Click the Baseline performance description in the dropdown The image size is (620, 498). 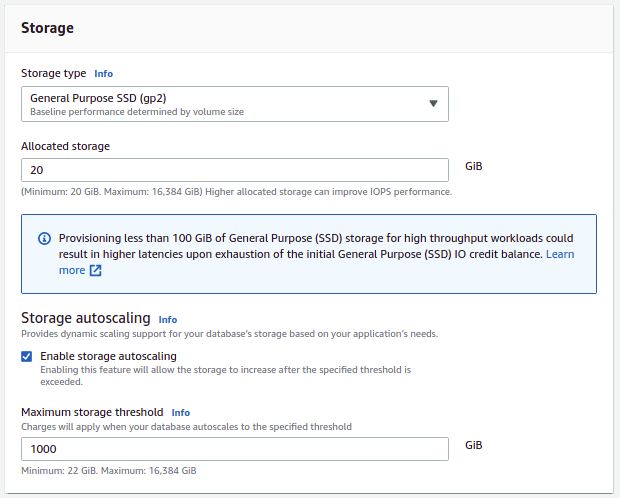[x=137, y=112]
